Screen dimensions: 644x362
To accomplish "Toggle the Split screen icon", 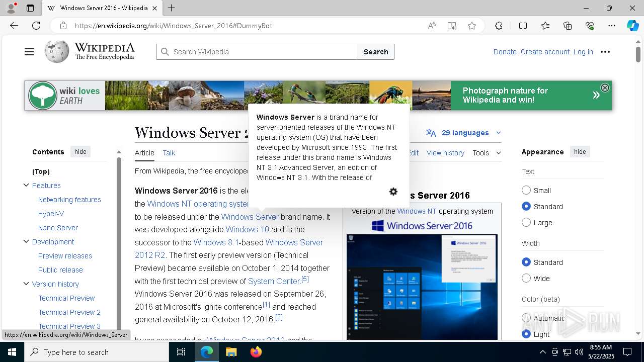I will [523, 26].
